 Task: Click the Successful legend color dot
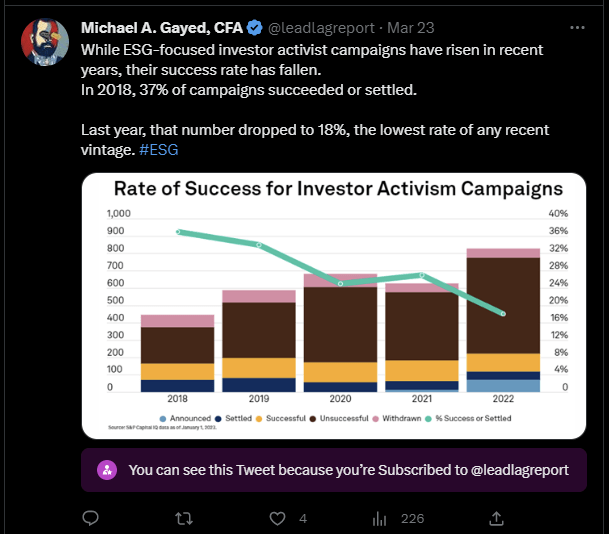[259, 419]
